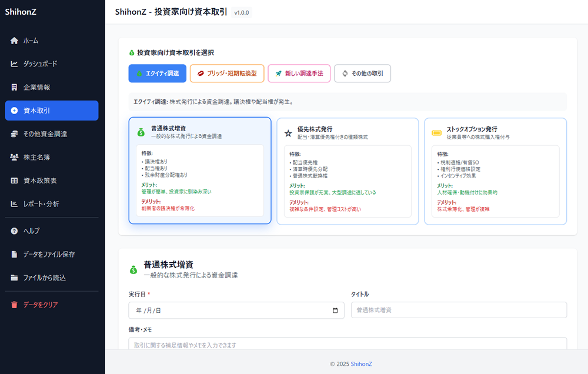The image size is (588, 374).
Task: Click the save data to file icon
Action: pos(15,255)
